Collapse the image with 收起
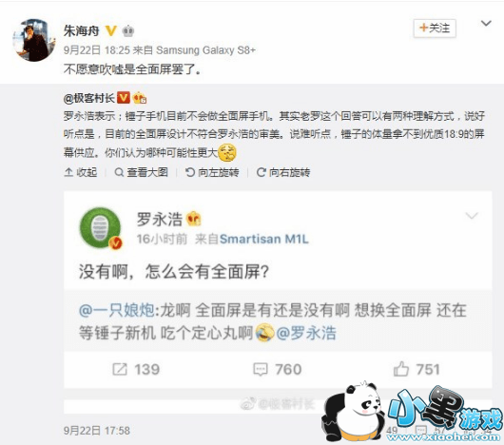Viewport: 504px width, 445px height. point(81,172)
